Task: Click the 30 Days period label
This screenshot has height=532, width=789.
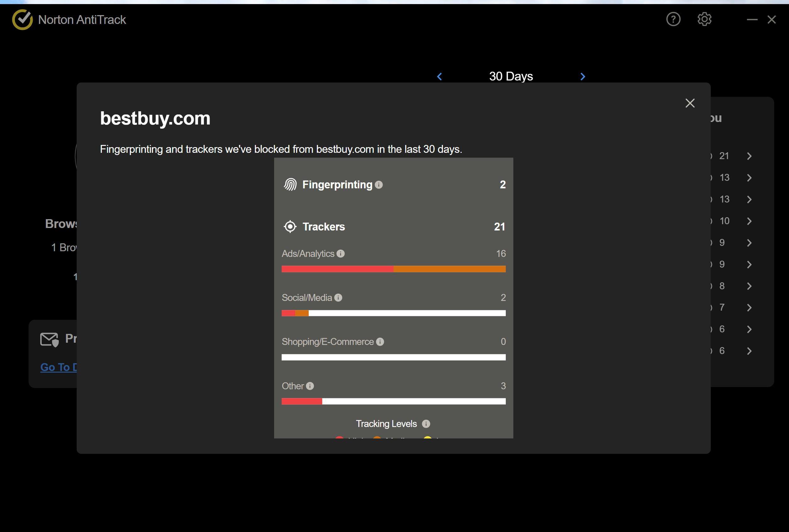Action: point(511,76)
